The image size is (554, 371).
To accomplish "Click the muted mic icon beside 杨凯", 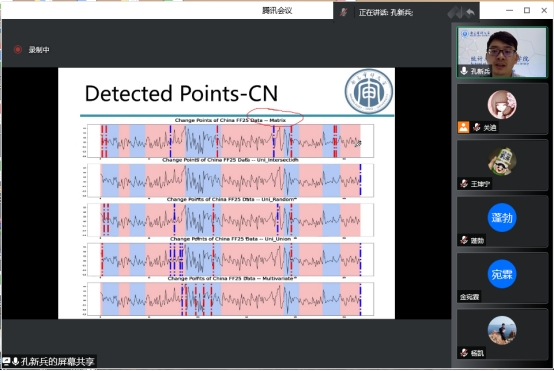I will (464, 353).
